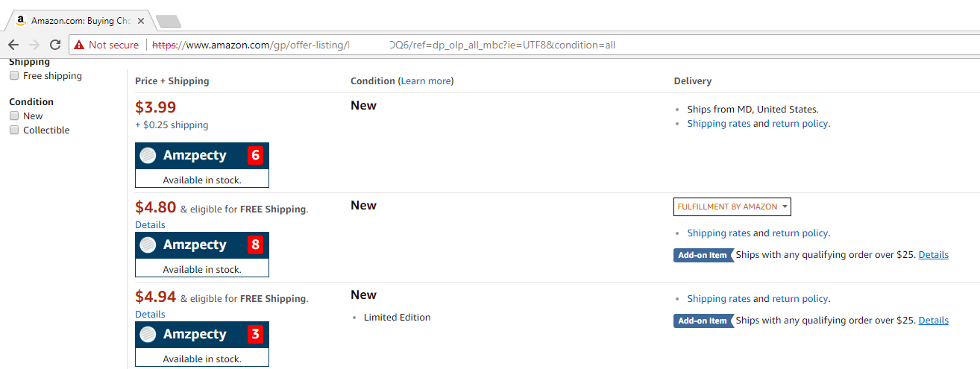
Task: Close the Amazon Buying Choices tab
Action: (x=141, y=21)
